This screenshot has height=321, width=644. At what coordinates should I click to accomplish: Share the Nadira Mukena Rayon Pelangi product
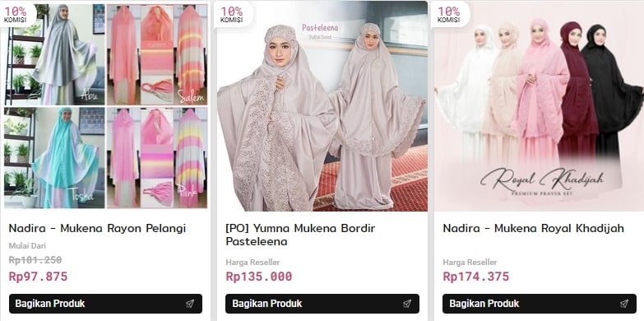(x=105, y=304)
